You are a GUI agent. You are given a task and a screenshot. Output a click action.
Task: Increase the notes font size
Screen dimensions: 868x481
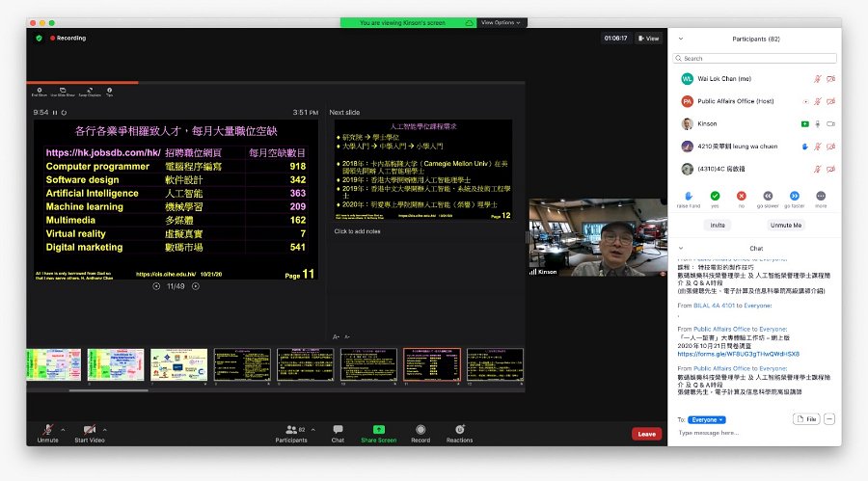[336, 336]
